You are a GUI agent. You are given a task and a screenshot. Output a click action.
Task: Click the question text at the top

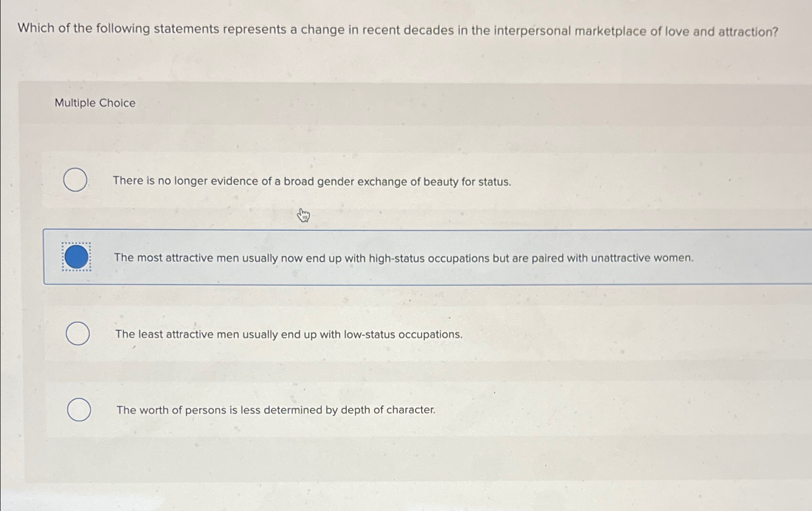(x=397, y=30)
